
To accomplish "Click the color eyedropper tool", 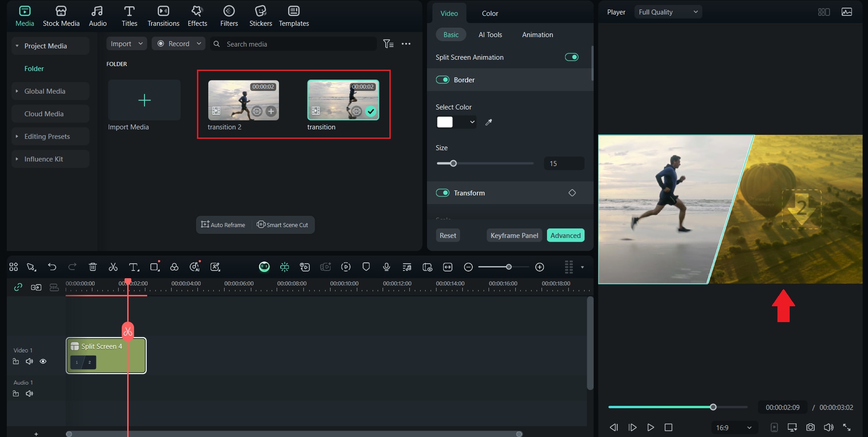I will tap(489, 122).
